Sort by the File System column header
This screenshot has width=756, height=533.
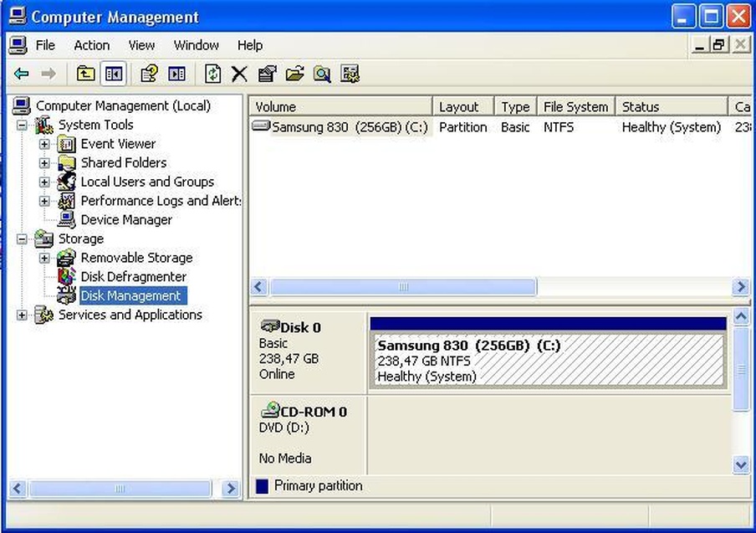pyautogui.click(x=576, y=106)
